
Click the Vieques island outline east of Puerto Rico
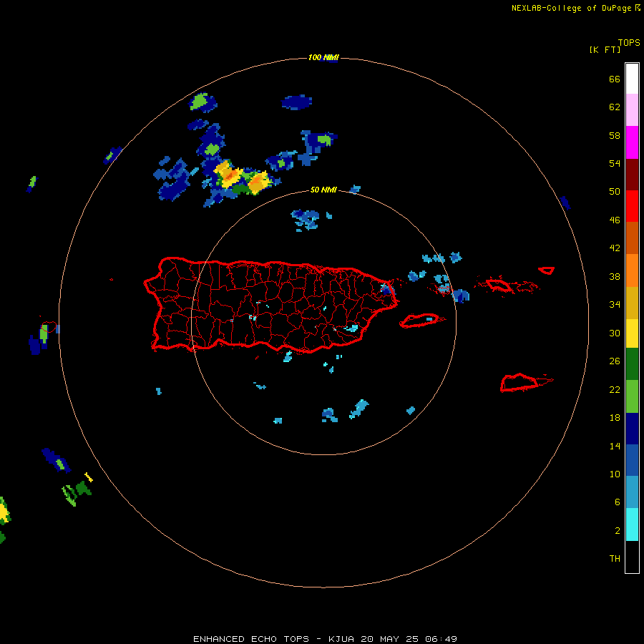coord(422,321)
